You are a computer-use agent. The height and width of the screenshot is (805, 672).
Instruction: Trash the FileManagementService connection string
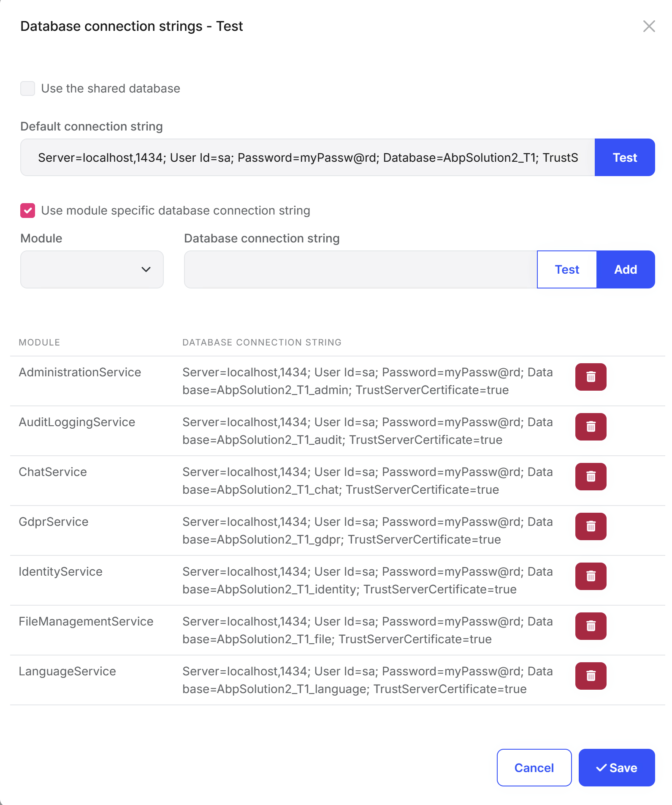point(591,626)
